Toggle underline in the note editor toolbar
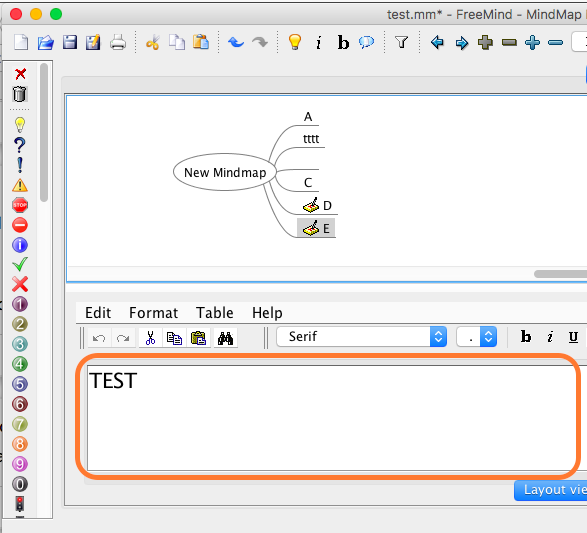The width and height of the screenshot is (587, 533). (x=573, y=337)
